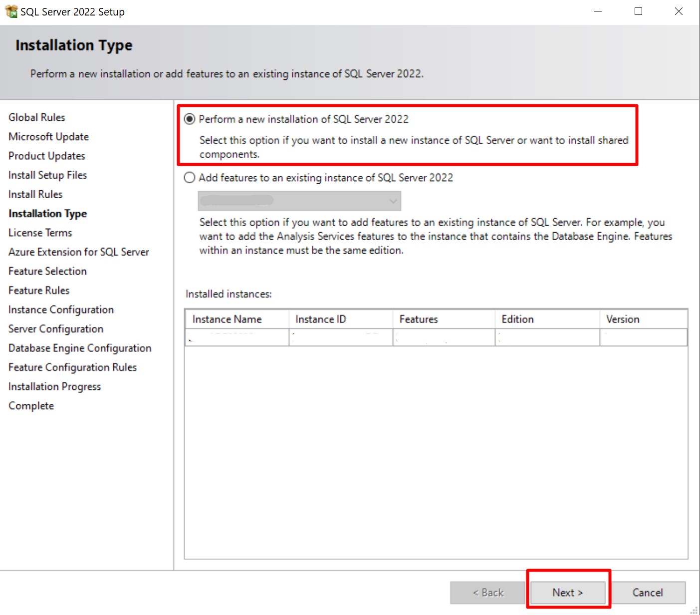Click the Cancel button
The width and height of the screenshot is (700, 615).
tap(648, 593)
